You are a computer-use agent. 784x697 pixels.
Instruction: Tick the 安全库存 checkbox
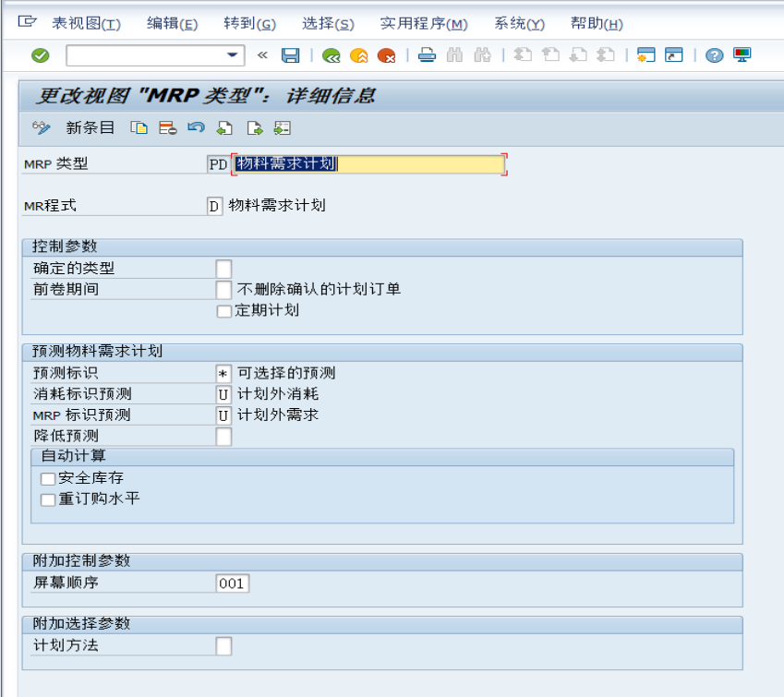pos(48,479)
